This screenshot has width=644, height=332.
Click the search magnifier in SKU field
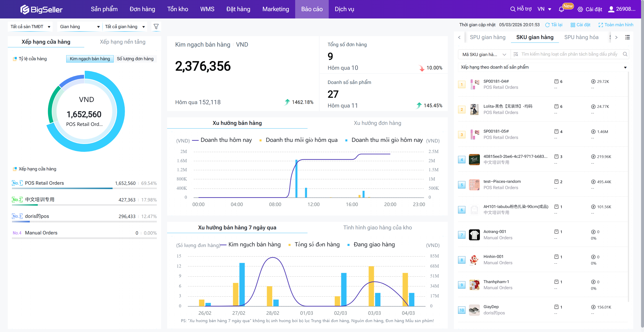tap(625, 54)
